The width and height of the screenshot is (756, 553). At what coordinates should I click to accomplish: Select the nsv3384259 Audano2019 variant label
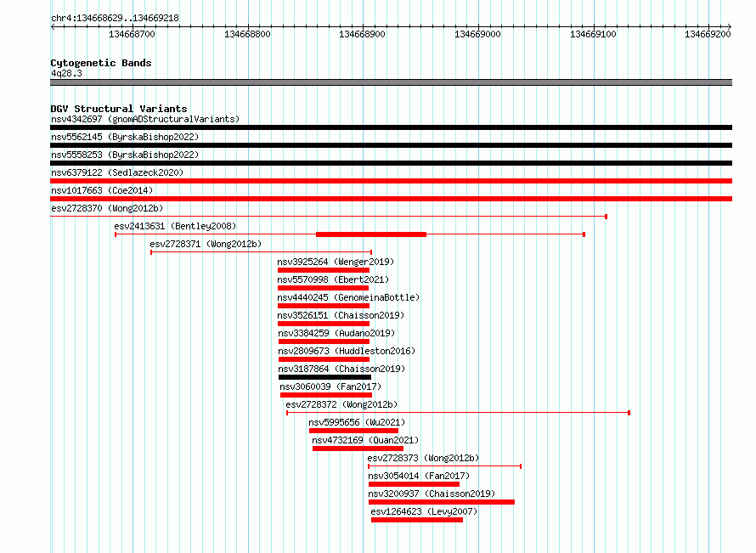336,333
